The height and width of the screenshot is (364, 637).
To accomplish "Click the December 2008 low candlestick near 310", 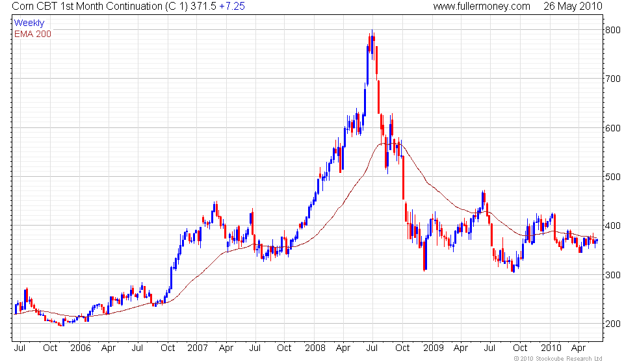I will 424,255.
